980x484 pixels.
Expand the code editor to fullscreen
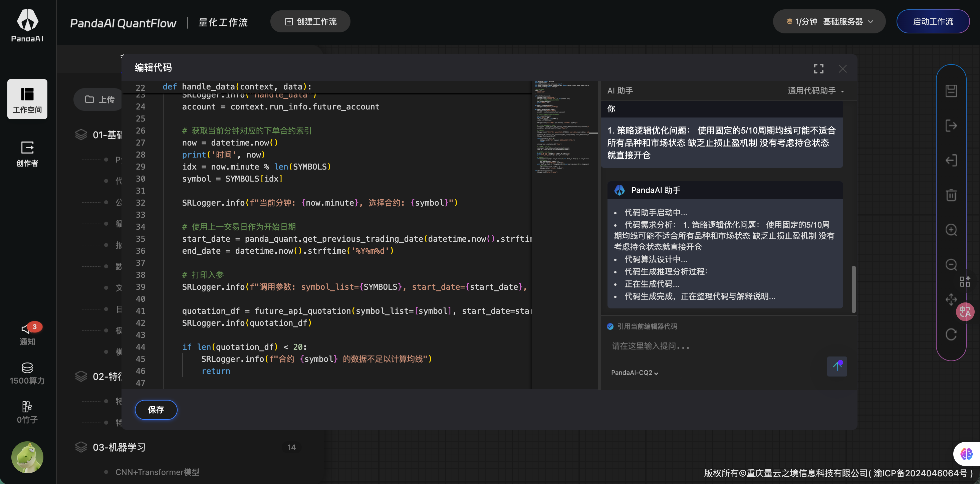tap(819, 68)
